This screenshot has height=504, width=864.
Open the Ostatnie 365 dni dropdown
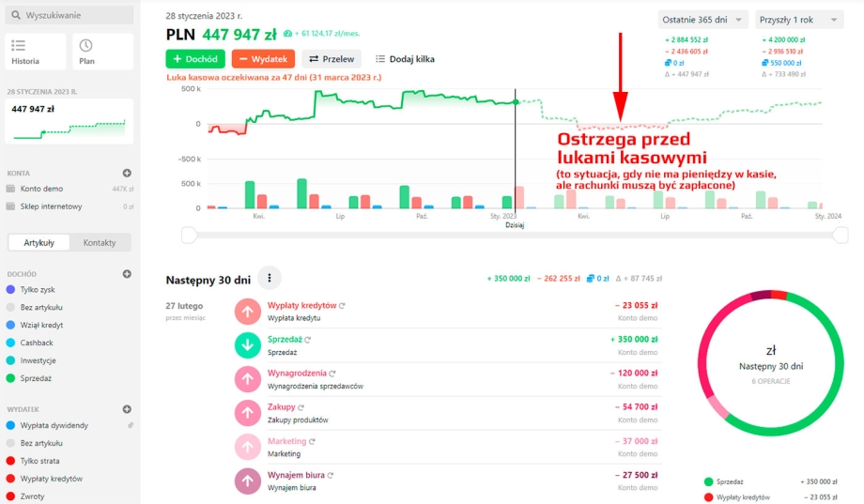tap(703, 19)
